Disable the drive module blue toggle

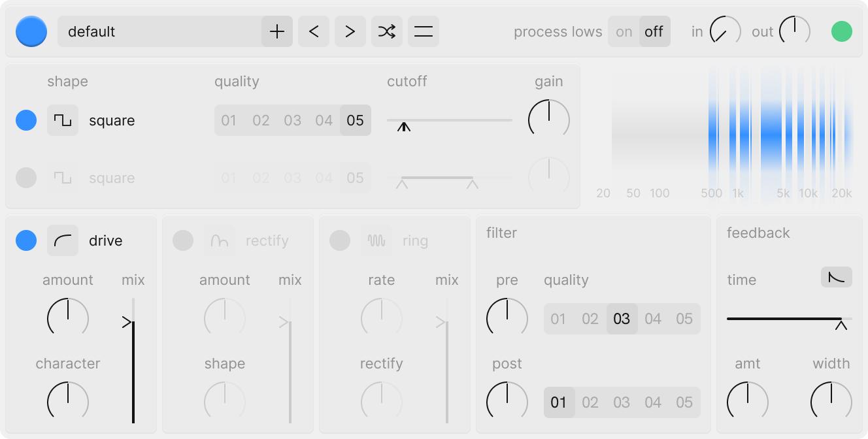point(26,240)
